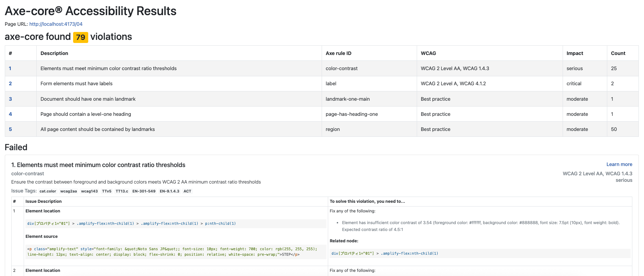Click the EN-301-549 issue tag

(144, 191)
